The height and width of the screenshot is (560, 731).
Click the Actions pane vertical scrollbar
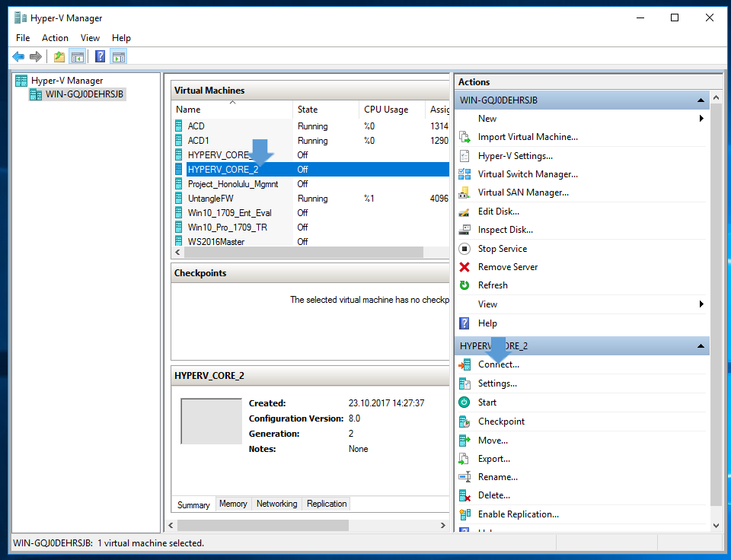coord(716,304)
